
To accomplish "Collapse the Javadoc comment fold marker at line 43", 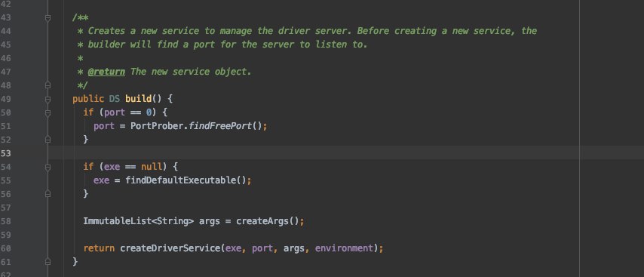I will point(48,18).
